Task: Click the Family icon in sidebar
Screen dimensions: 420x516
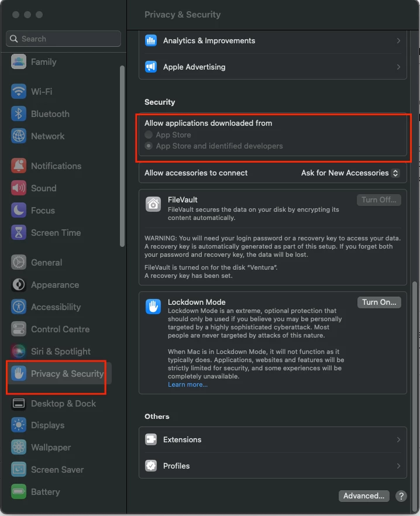Action: coord(19,61)
